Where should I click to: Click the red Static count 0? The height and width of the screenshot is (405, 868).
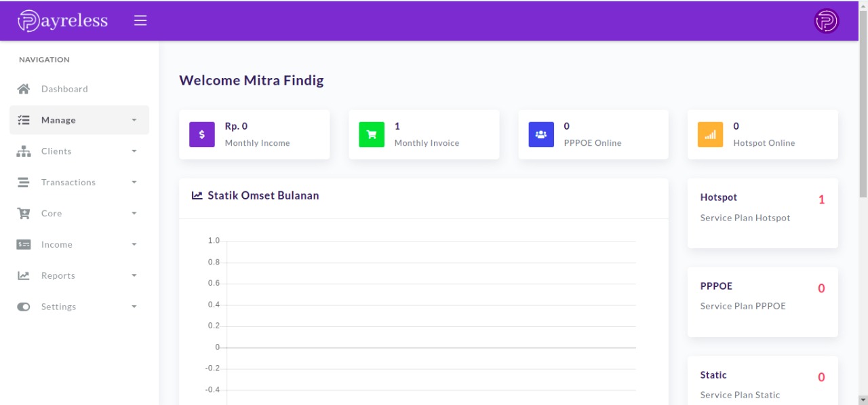(821, 377)
